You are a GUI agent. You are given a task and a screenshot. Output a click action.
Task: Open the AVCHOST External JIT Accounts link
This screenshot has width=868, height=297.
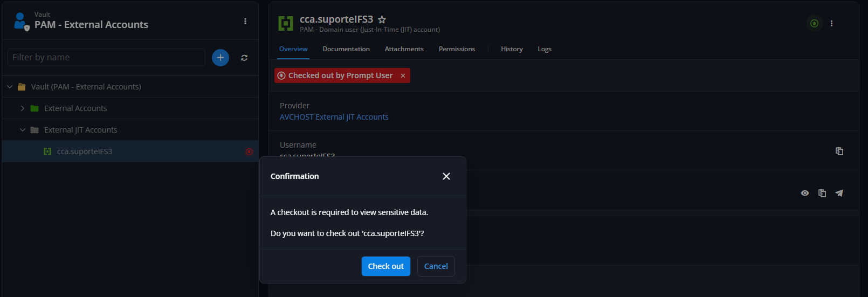(x=334, y=117)
